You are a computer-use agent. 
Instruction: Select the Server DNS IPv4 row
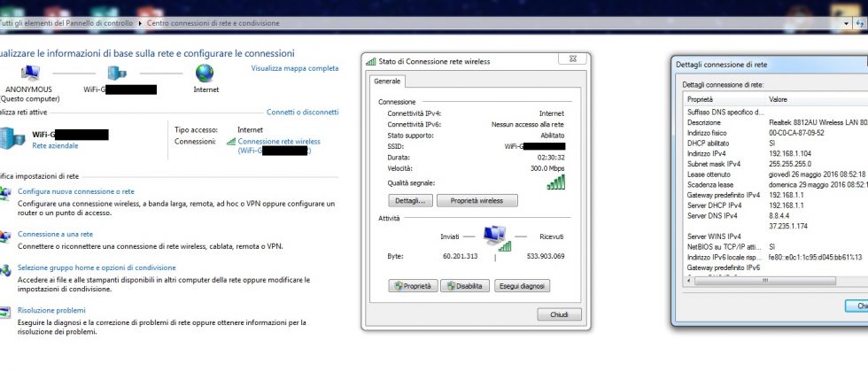pos(776,216)
